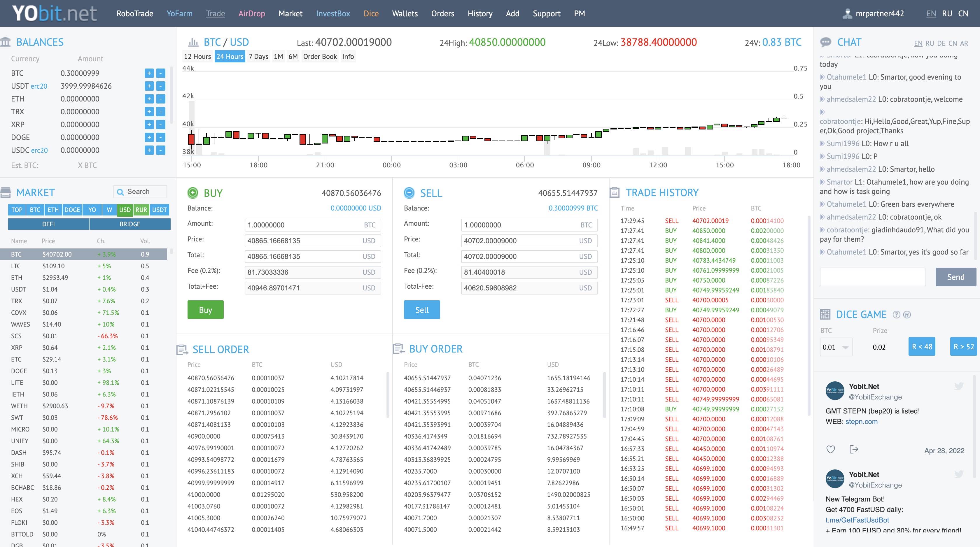Bet on R > 52 in Dice Game
This screenshot has height=547, width=980.
click(963, 346)
